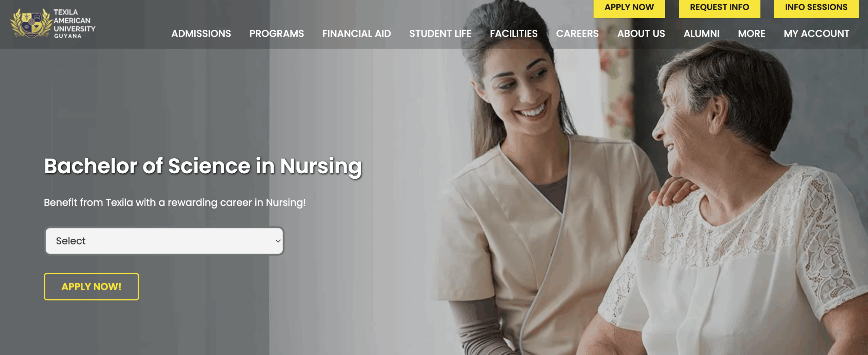Open the PROGRAMS menu

(x=277, y=33)
